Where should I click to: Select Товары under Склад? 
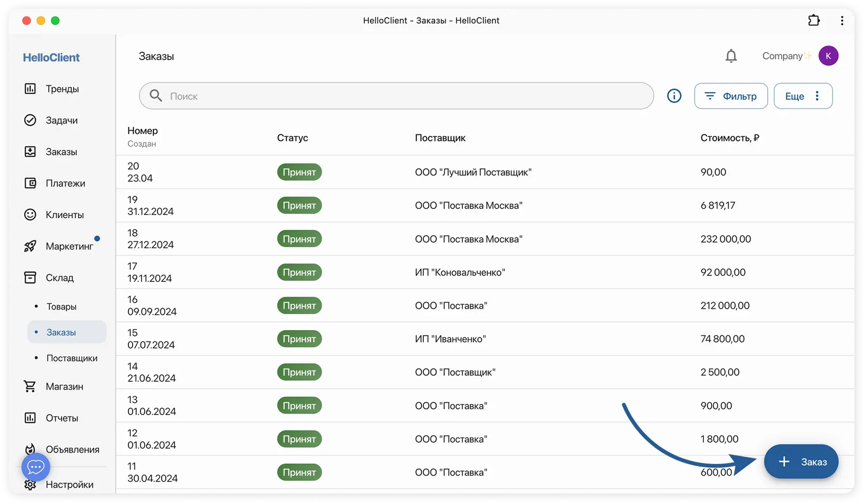(61, 306)
